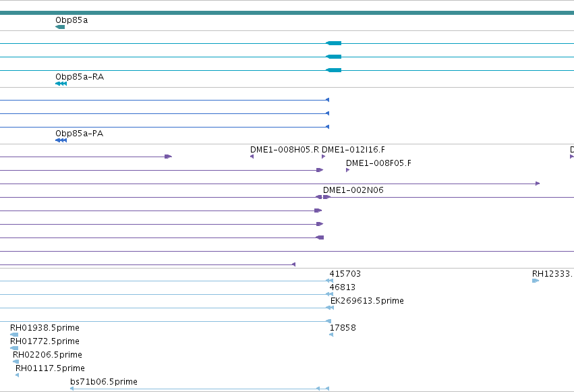Select the bs71b06.5prime label

point(104,382)
